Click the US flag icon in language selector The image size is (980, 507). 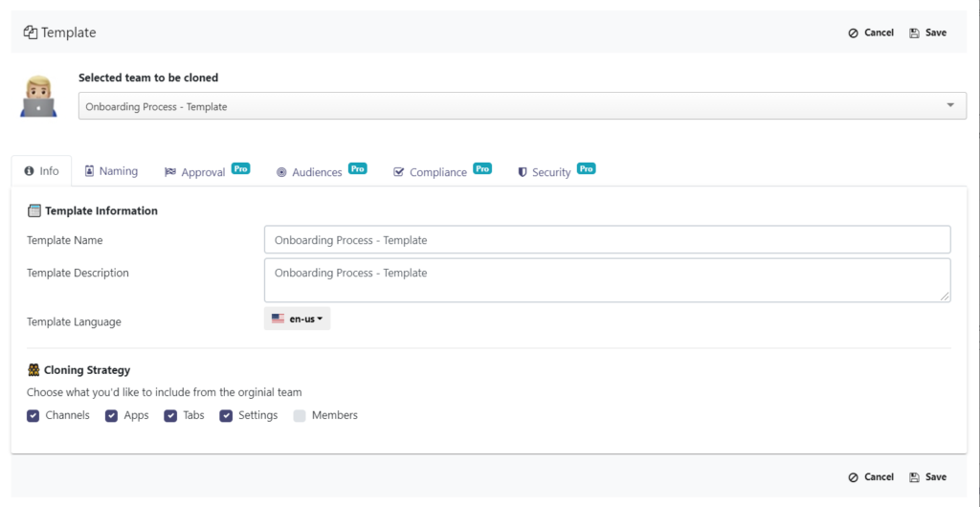[x=278, y=320]
